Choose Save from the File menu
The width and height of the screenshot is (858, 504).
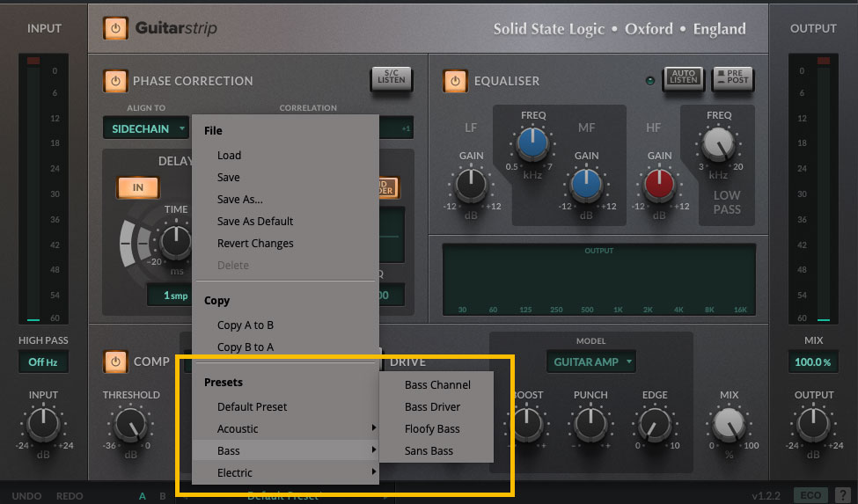(228, 177)
